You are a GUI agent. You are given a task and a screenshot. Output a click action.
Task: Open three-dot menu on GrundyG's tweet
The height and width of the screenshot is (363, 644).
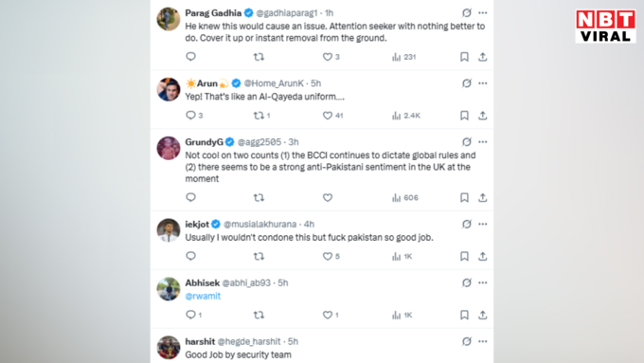(483, 142)
